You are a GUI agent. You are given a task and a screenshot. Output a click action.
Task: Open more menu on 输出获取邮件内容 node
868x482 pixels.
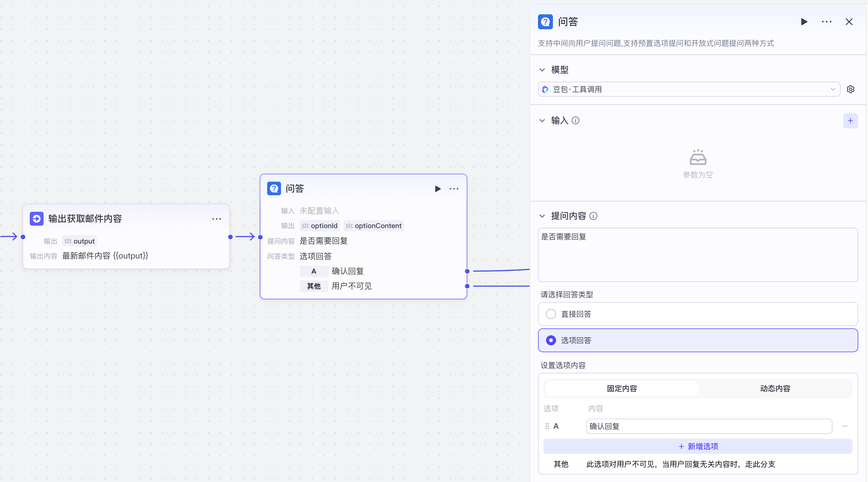(217, 219)
